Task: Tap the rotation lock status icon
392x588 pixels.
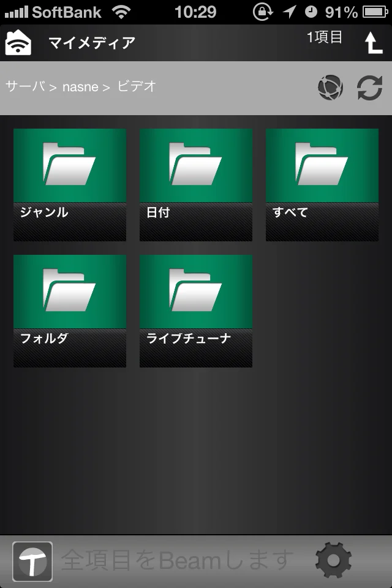Action: [263, 12]
